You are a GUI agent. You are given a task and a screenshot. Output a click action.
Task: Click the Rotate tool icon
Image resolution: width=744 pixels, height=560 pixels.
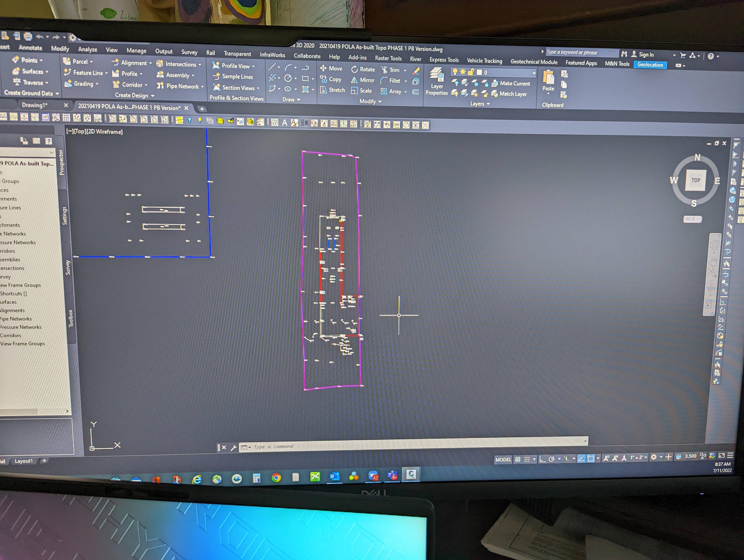tap(354, 70)
